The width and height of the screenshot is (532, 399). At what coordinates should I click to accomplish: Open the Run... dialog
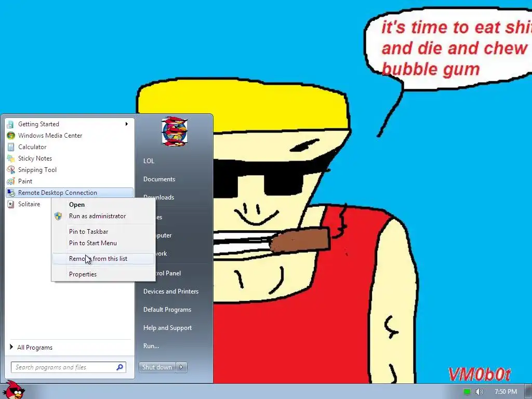tap(151, 346)
